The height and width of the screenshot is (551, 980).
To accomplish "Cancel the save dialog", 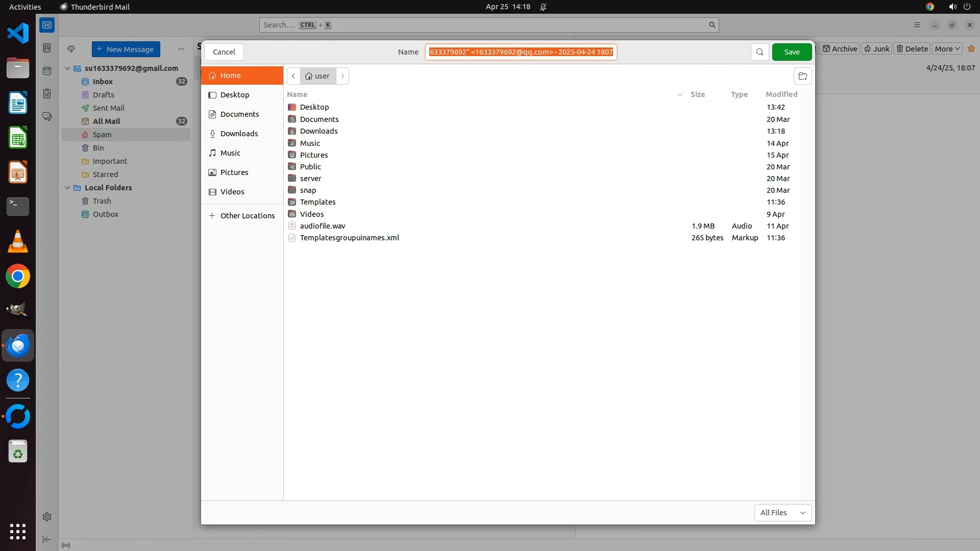I will tap(224, 52).
